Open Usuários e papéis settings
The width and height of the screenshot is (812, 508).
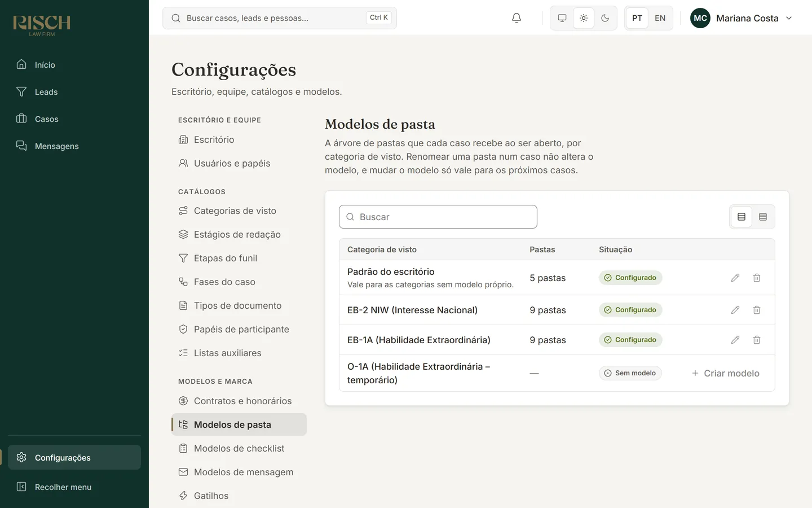239,163
